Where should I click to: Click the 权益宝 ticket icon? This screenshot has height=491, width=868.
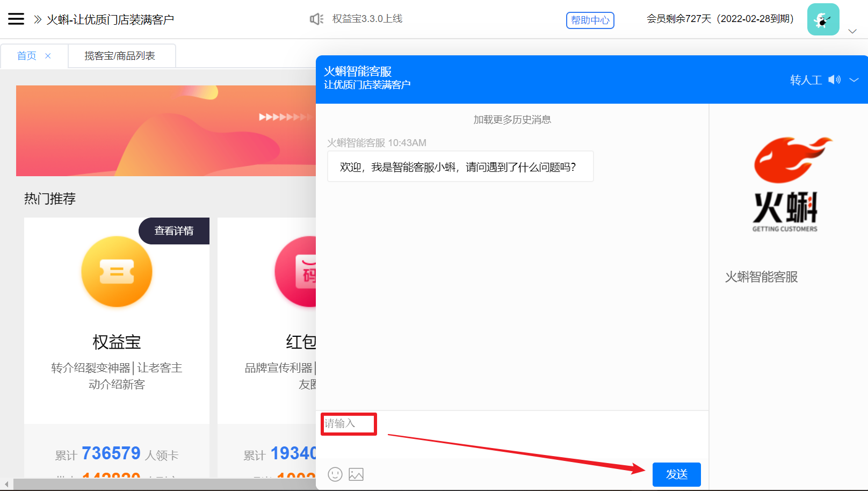pyautogui.click(x=117, y=272)
